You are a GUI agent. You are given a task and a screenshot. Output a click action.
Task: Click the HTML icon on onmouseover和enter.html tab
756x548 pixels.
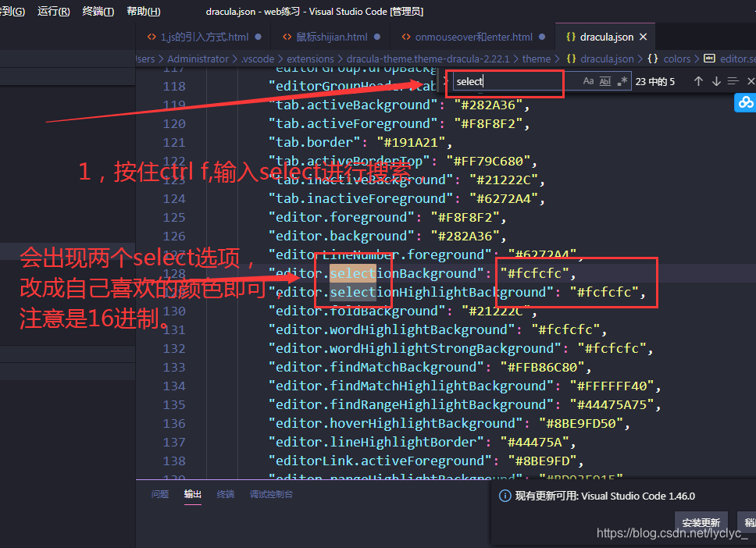point(406,37)
